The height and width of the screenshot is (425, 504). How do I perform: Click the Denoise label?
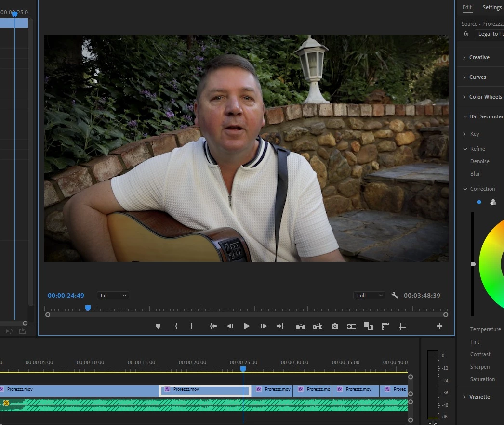point(479,161)
